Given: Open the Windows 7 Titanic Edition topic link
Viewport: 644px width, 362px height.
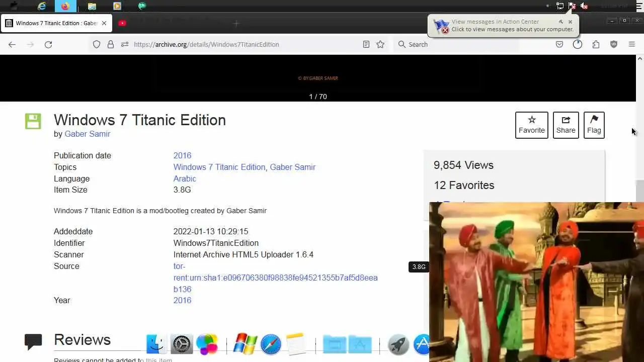Looking at the screenshot, I should click(219, 167).
